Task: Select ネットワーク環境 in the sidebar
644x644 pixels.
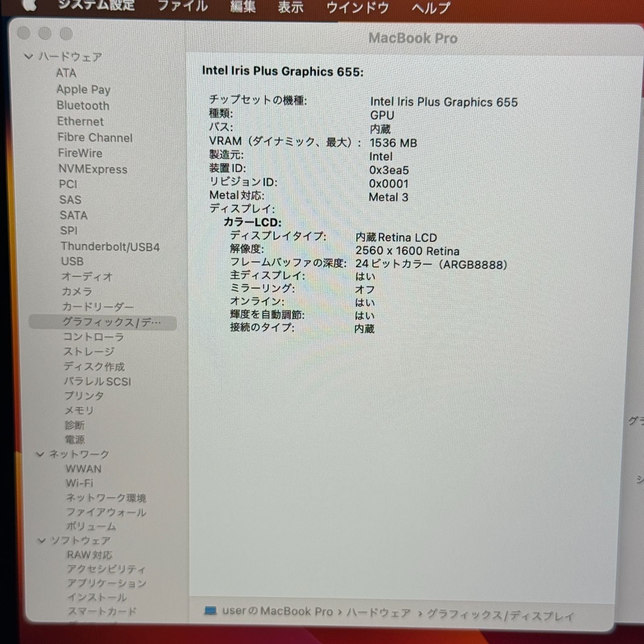Action: [106, 498]
